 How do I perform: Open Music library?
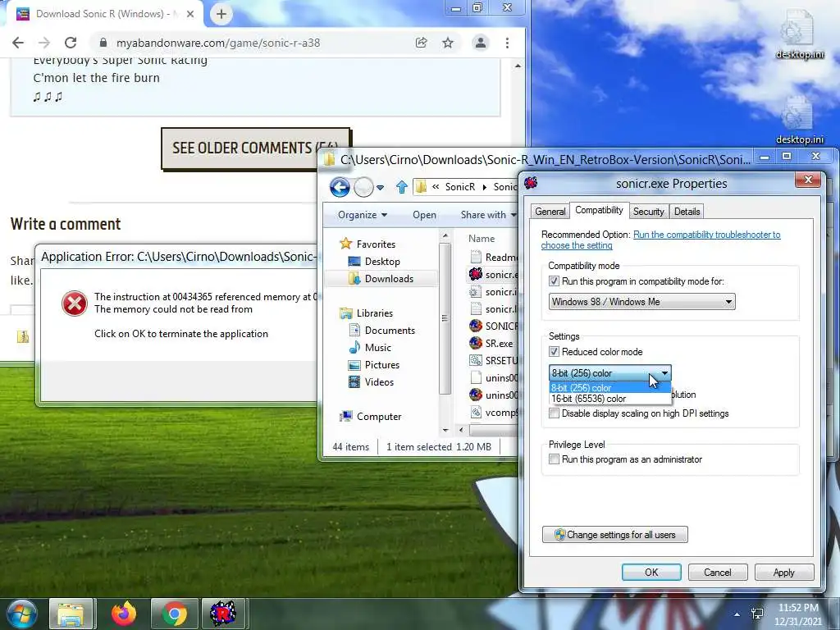point(377,348)
